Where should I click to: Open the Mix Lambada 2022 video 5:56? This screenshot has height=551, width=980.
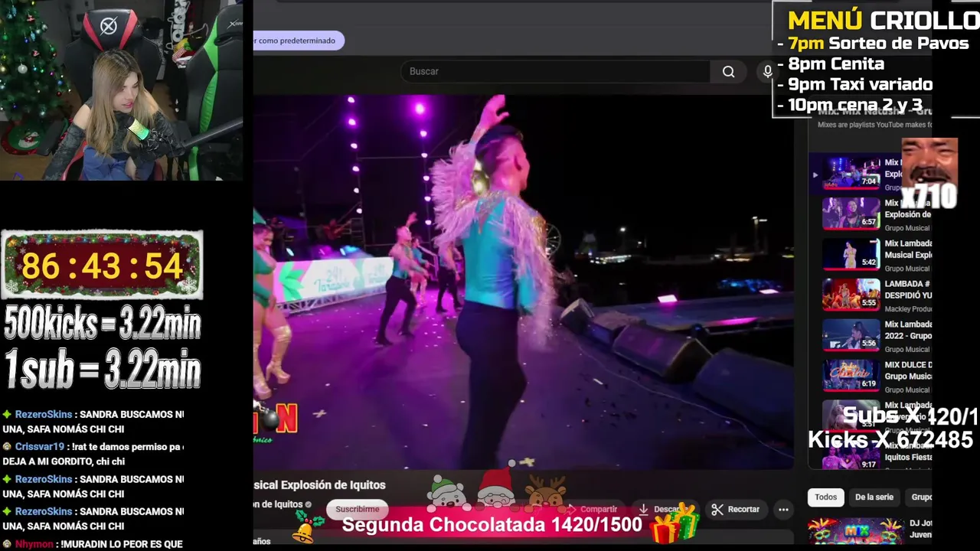pos(851,335)
